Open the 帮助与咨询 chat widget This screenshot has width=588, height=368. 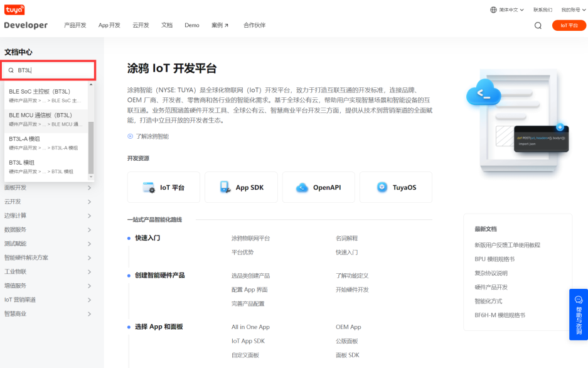point(579,315)
